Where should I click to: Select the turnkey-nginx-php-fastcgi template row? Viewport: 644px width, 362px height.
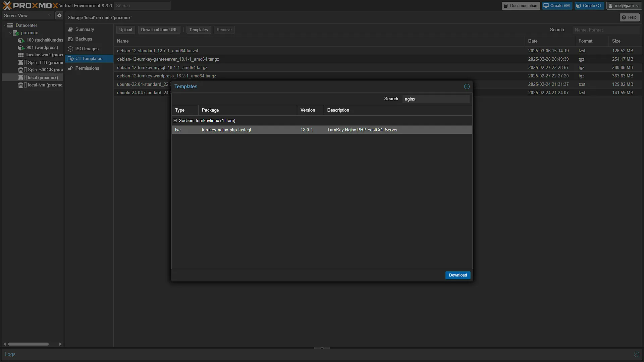click(x=322, y=130)
